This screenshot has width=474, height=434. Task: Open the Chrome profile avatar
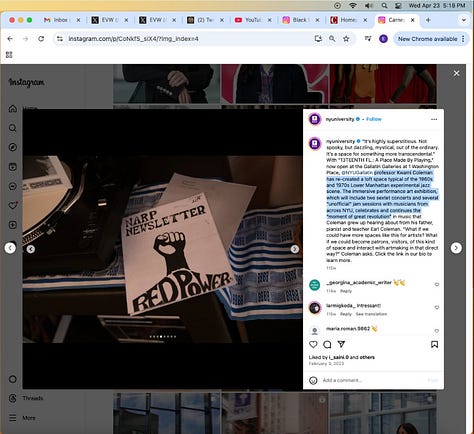pyautogui.click(x=383, y=39)
